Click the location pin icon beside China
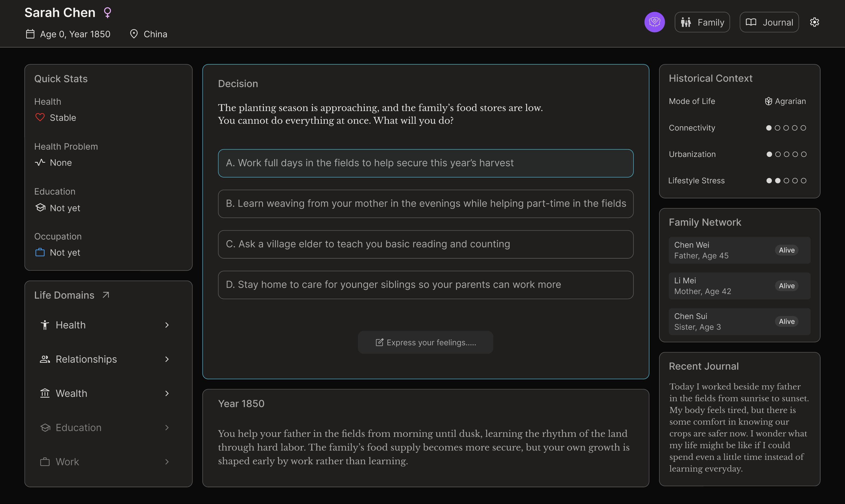The image size is (845, 504). point(134,34)
